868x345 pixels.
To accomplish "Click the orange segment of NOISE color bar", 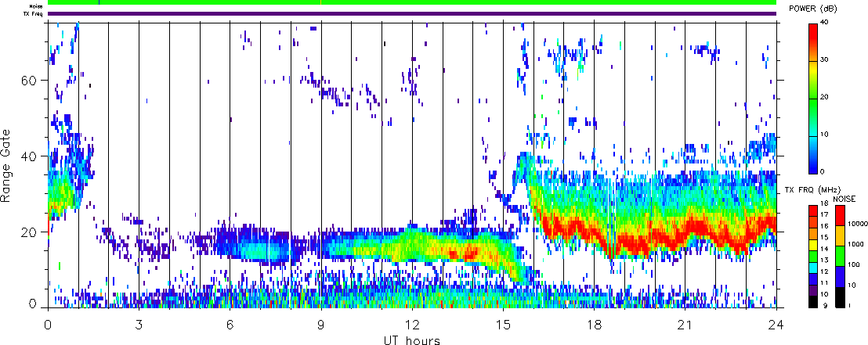I will click(x=840, y=235).
